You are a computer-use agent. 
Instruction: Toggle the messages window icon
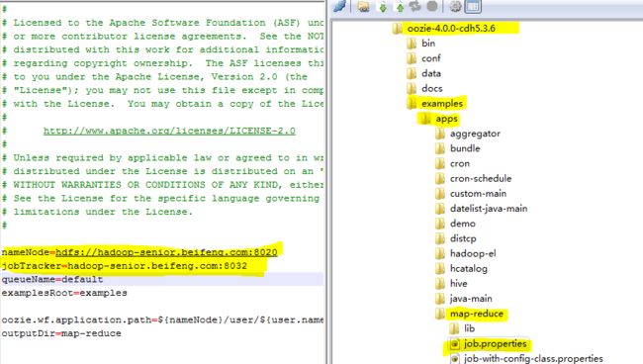point(473,6)
